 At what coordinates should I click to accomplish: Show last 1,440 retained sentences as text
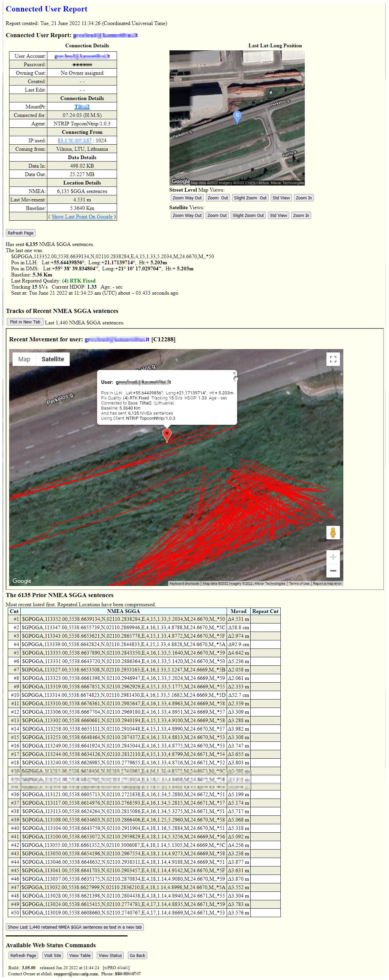(x=75, y=927)
